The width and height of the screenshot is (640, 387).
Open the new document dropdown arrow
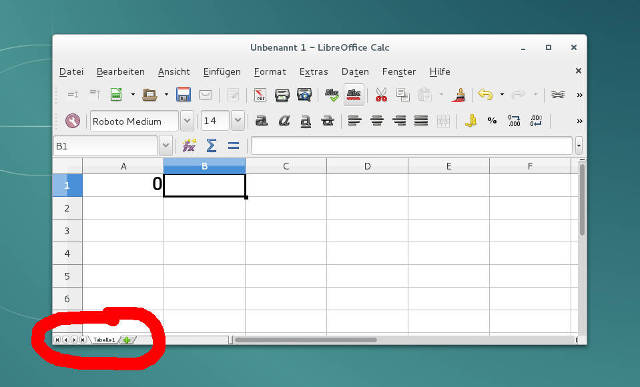click(133, 95)
